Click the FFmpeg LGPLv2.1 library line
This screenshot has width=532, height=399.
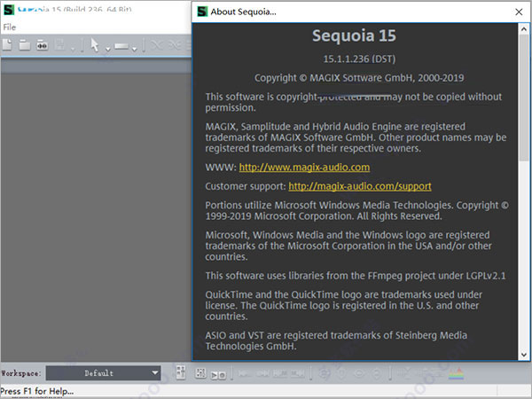click(x=356, y=276)
